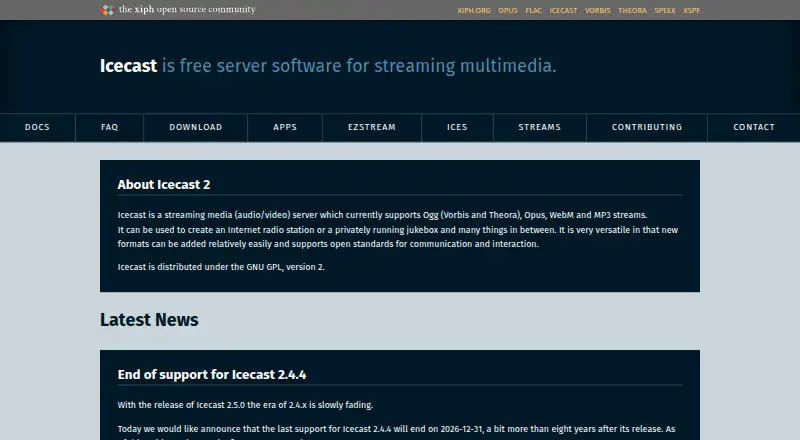This screenshot has width=800, height=440.
Task: Open the xiph open source community link
Action: [187, 9]
